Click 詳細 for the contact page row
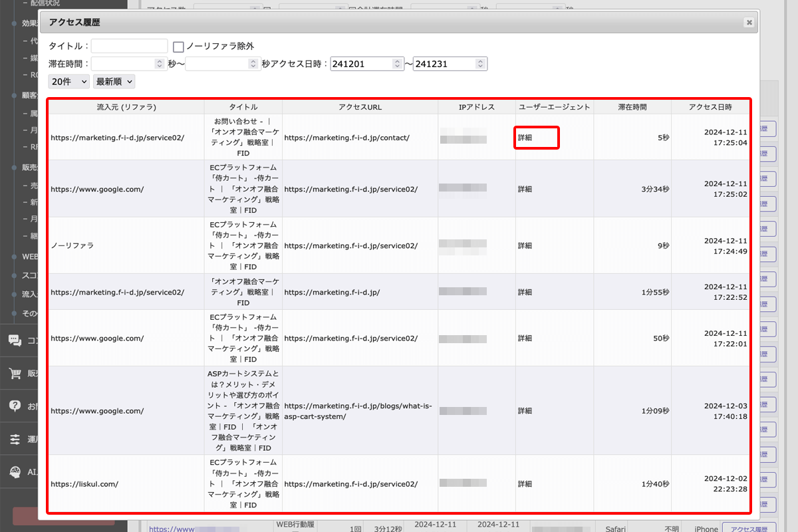The width and height of the screenshot is (798, 532). (525, 138)
